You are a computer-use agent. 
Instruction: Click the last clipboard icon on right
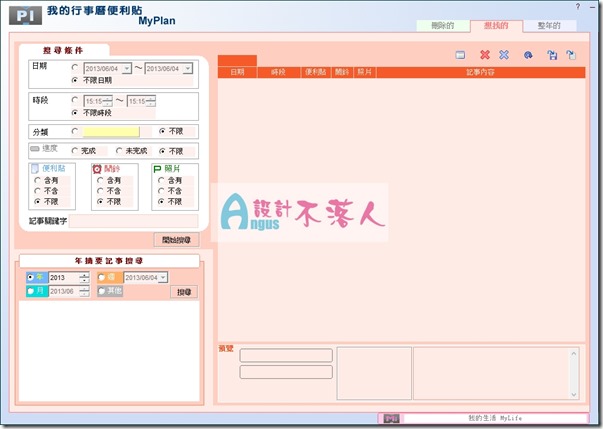pos(570,56)
